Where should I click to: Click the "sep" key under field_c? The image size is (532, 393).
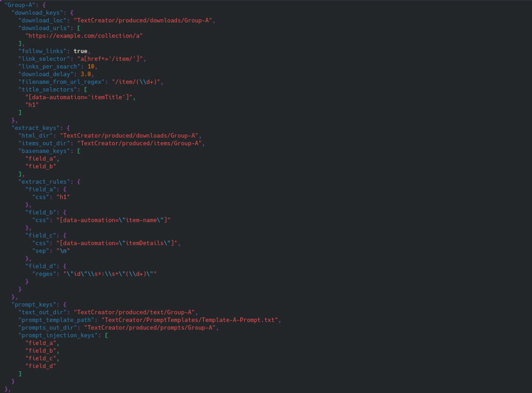coord(41,251)
